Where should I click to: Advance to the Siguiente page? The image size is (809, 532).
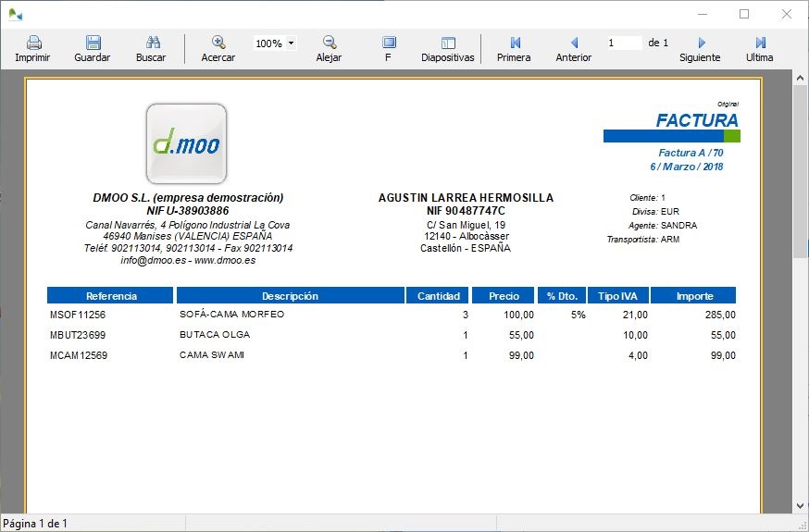[701, 43]
